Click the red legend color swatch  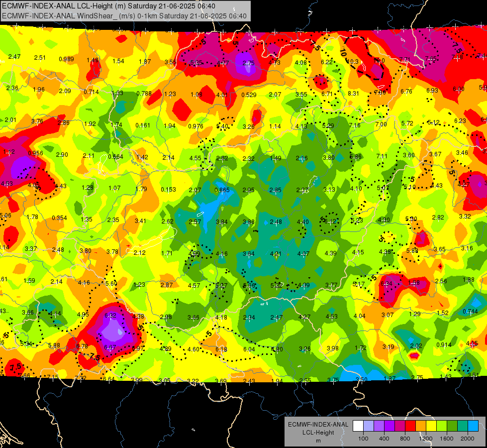(410, 426)
